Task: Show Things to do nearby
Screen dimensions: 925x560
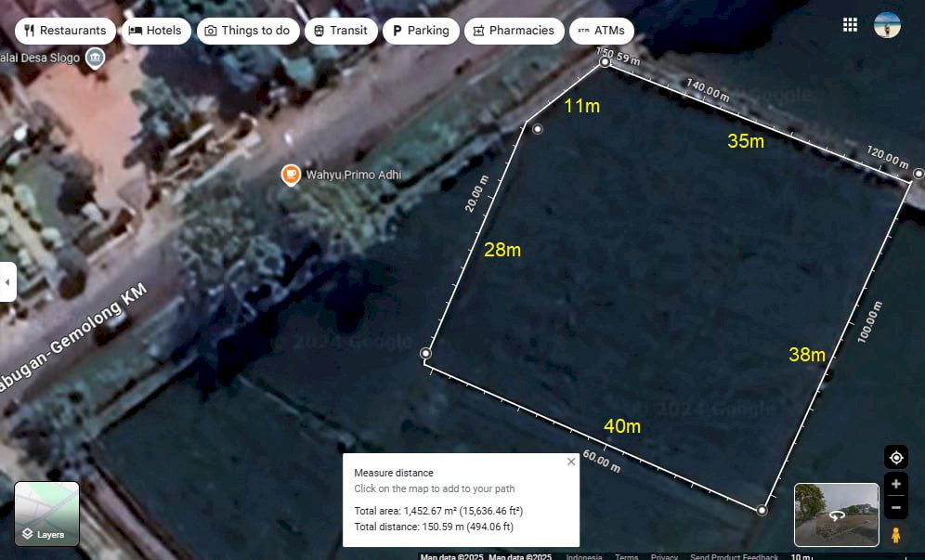Action: (247, 31)
